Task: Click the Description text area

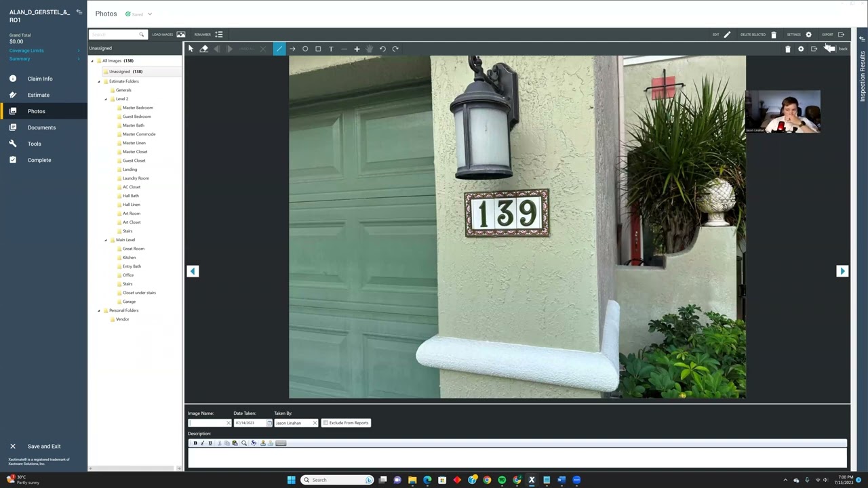Action: point(517,457)
